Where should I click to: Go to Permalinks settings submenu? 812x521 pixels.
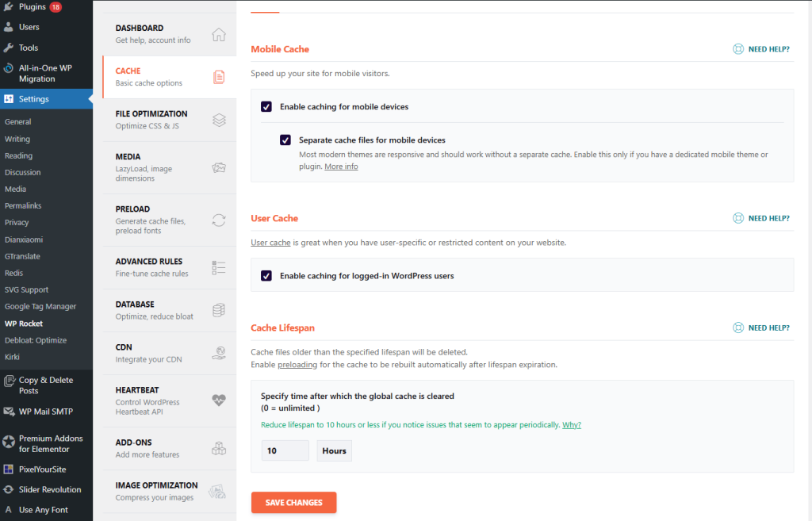click(x=23, y=206)
